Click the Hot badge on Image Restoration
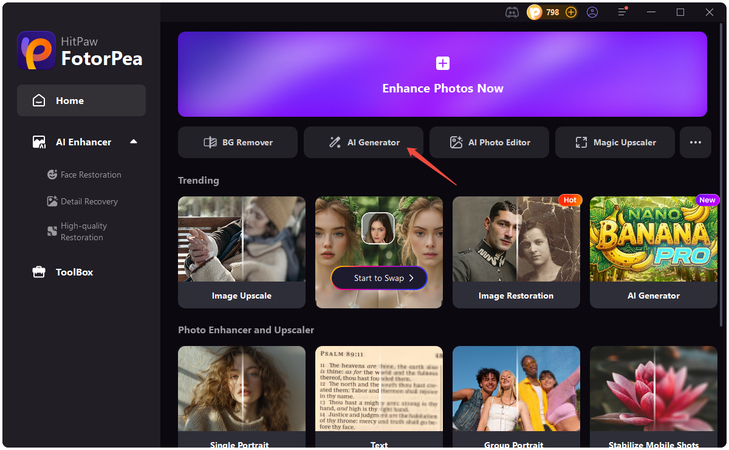Viewport: 729px width, 450px height. (570, 200)
